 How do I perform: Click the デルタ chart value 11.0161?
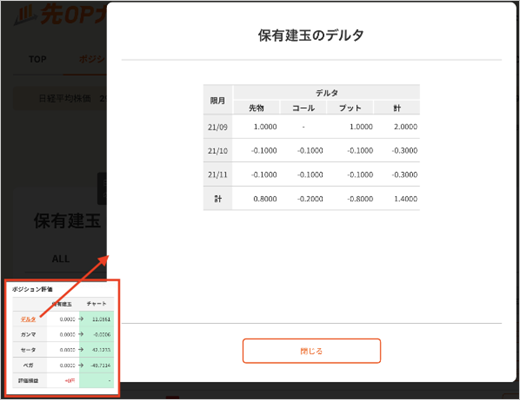(x=101, y=319)
